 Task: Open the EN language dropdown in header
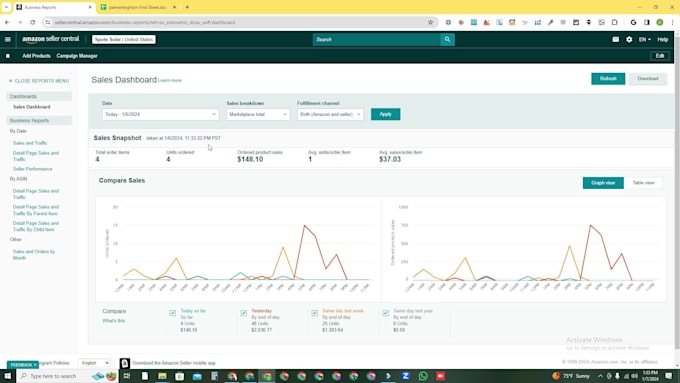point(644,39)
